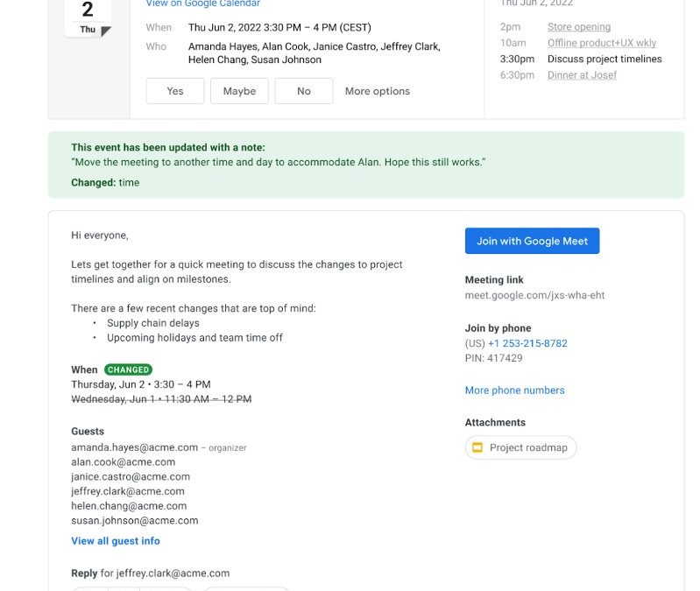This screenshot has width=700, height=591.
Task: Open More options for the RSVP
Action: 377,91
